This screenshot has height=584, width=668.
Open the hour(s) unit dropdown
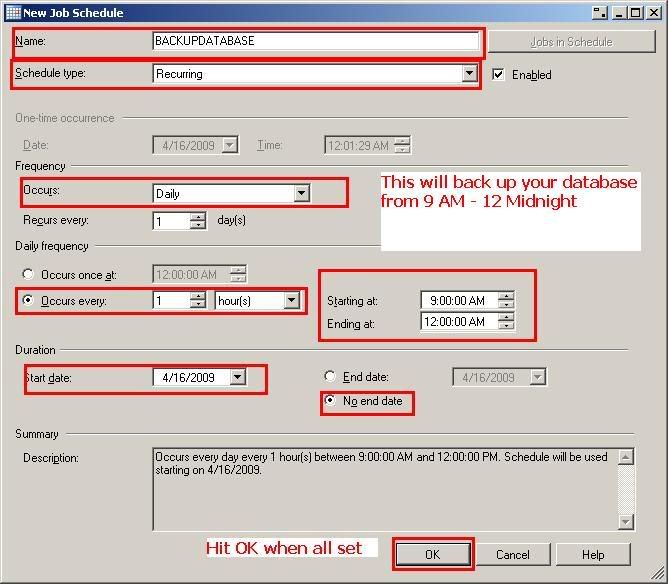click(x=292, y=300)
